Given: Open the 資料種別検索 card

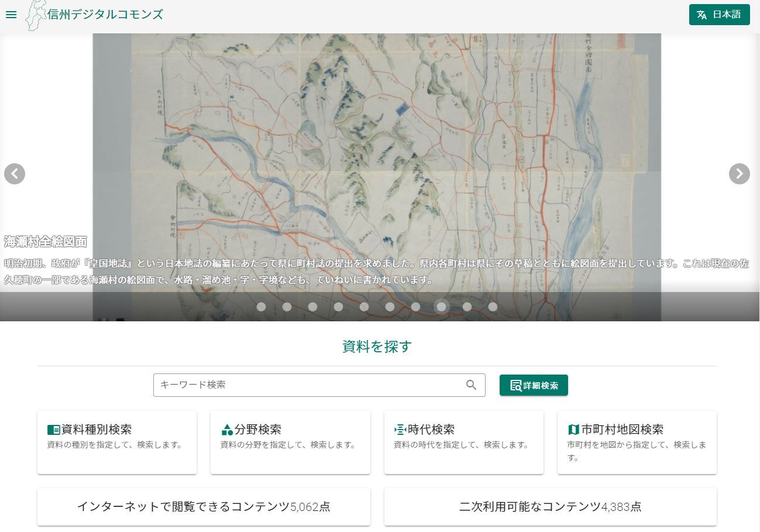Looking at the screenshot, I should (x=117, y=442).
